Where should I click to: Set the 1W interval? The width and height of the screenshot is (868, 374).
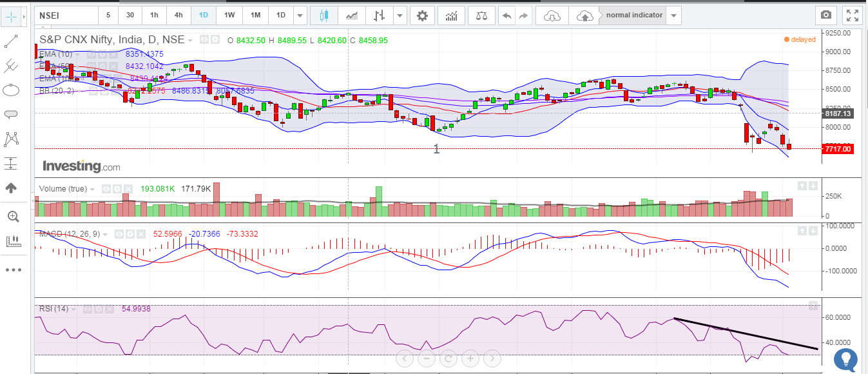point(229,15)
